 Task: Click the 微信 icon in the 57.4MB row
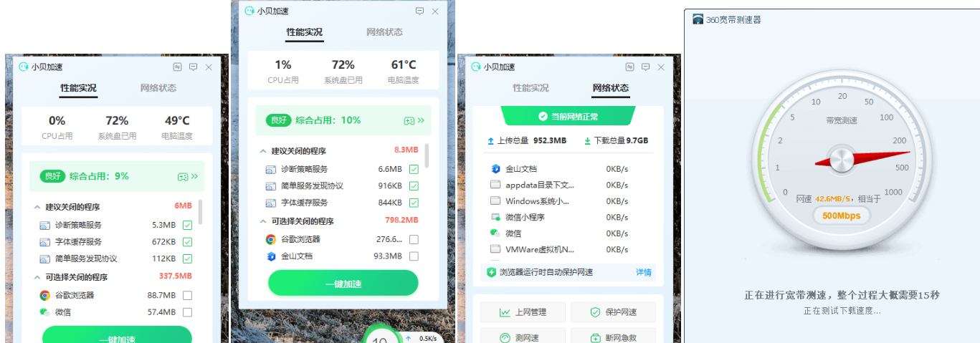pyautogui.click(x=44, y=312)
